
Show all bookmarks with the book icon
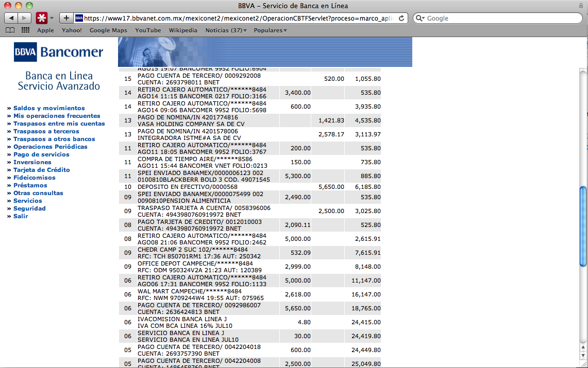pos(10,30)
